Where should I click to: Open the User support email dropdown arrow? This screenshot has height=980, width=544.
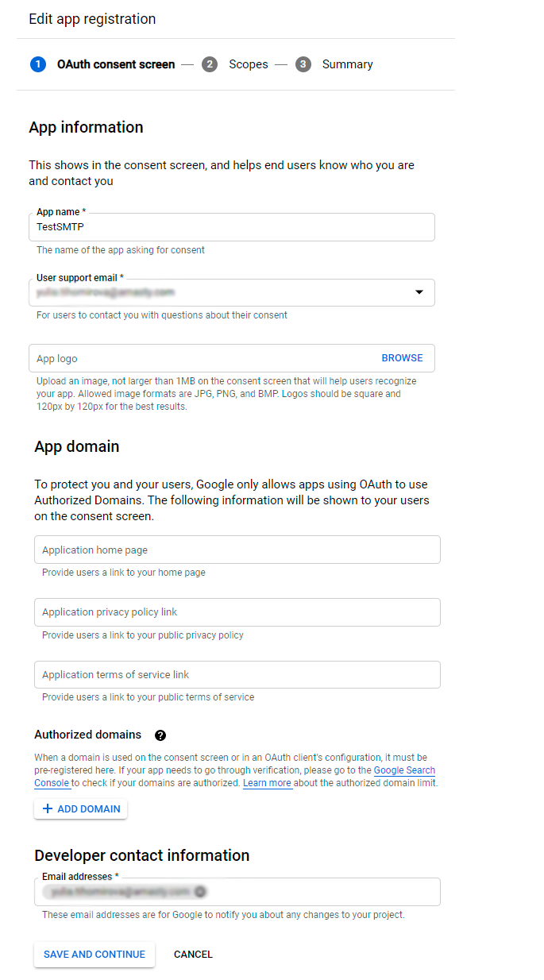419,292
